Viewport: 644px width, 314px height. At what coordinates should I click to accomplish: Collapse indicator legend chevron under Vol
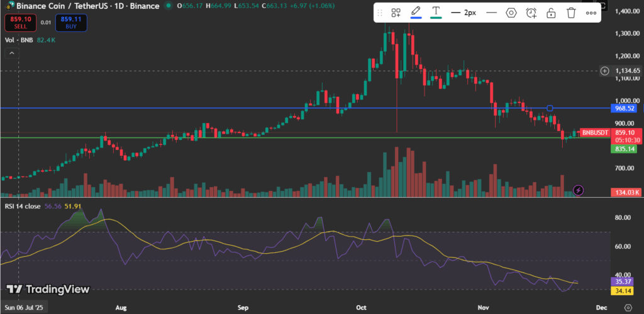[x=11, y=53]
